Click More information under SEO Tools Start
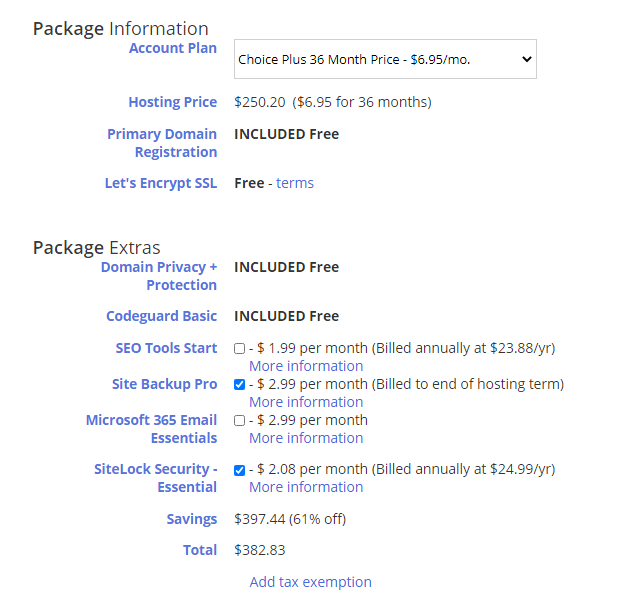621x594 pixels. click(x=306, y=366)
